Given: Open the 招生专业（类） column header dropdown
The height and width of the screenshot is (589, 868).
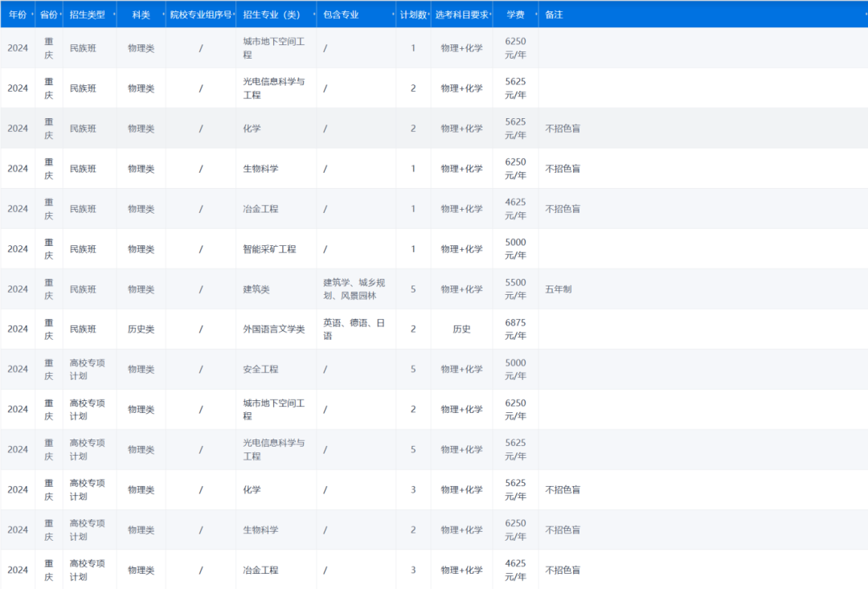Looking at the screenshot, I should coord(314,14).
